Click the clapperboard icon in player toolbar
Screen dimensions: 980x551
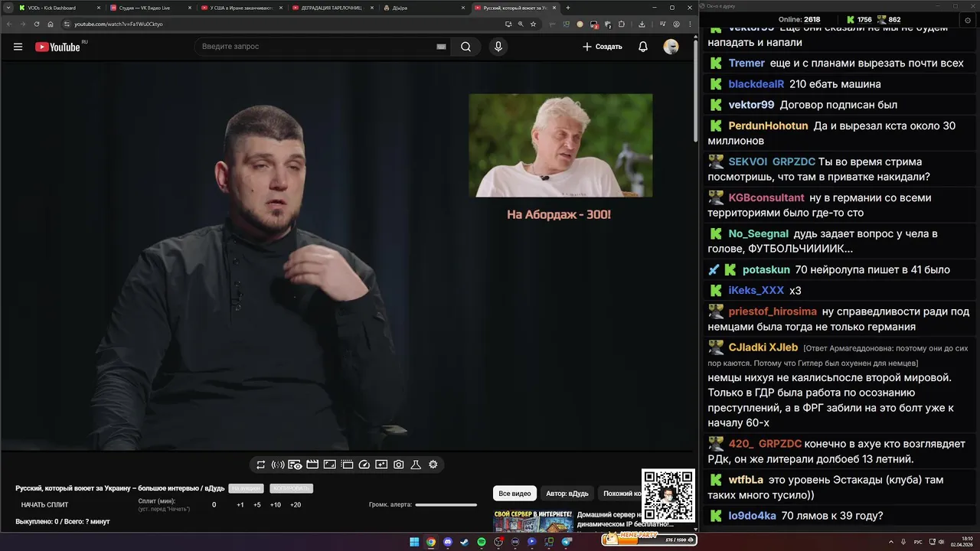tap(312, 465)
